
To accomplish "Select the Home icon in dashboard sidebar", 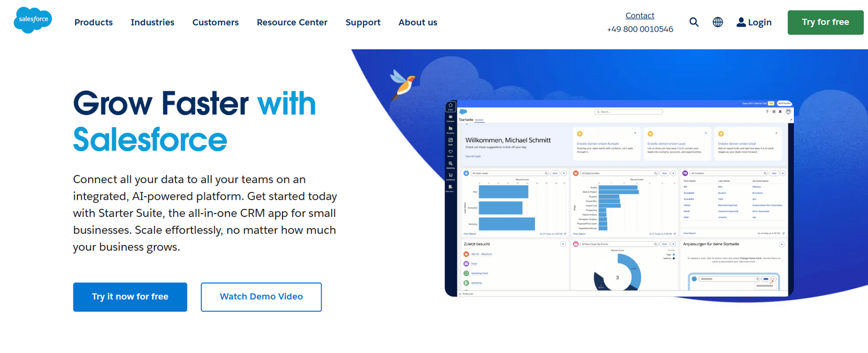I will 450,106.
